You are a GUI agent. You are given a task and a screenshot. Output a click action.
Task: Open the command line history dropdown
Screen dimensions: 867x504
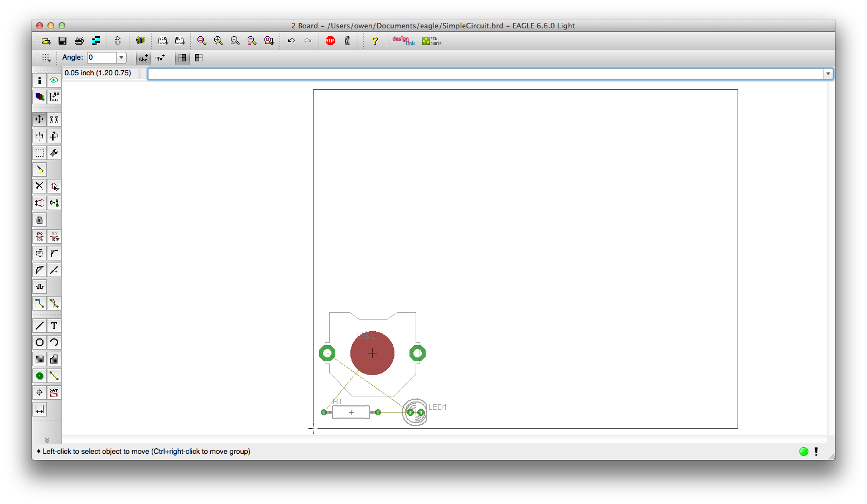click(828, 74)
